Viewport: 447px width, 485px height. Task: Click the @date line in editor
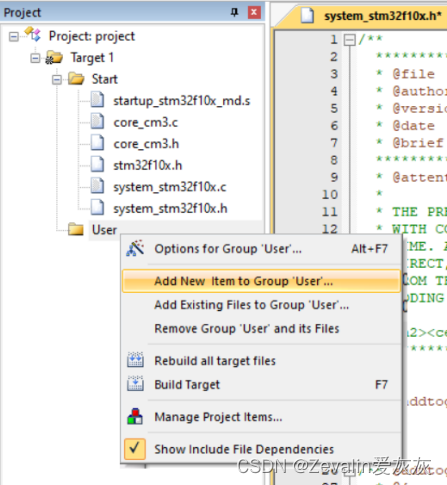[413, 126]
